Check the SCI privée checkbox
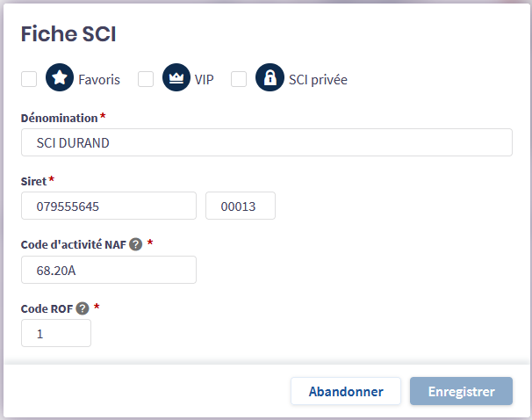The height and width of the screenshot is (420, 532). point(239,79)
